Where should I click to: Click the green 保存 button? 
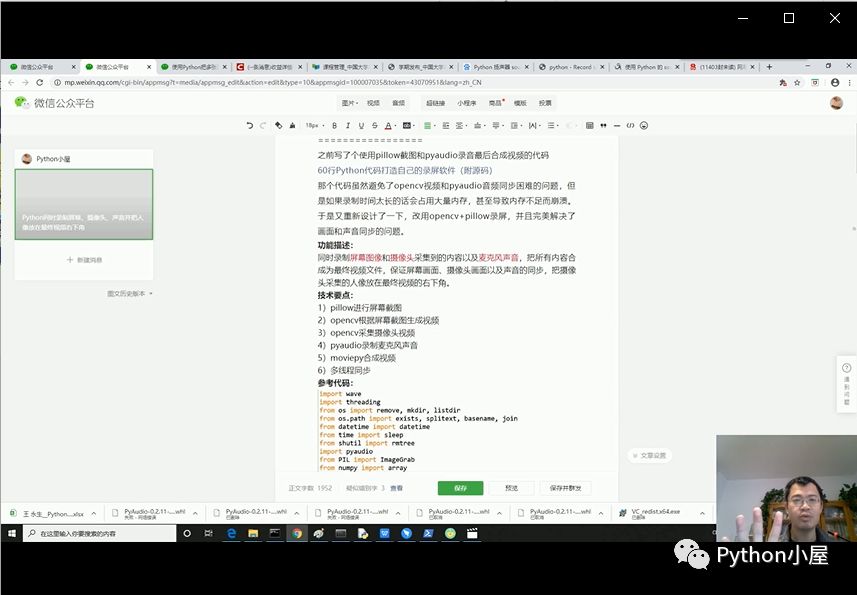point(460,488)
